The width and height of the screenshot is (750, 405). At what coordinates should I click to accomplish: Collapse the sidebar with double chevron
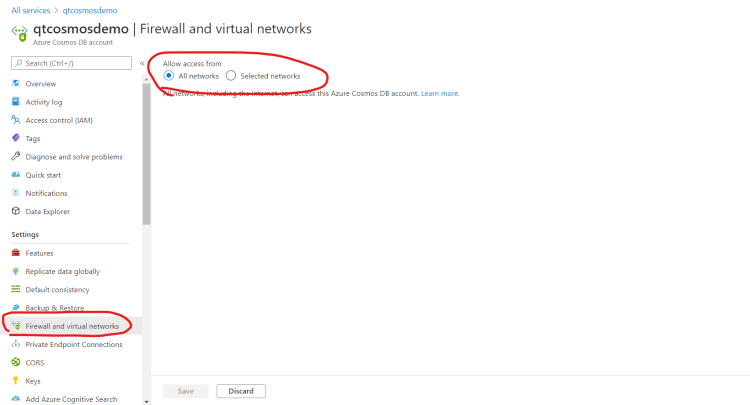tap(142, 63)
